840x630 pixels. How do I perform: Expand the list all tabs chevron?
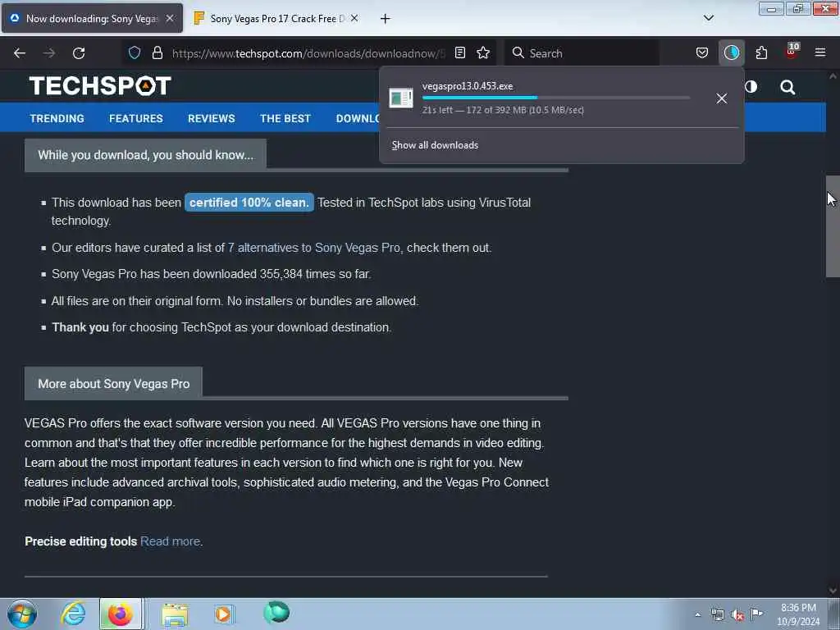pyautogui.click(x=708, y=18)
